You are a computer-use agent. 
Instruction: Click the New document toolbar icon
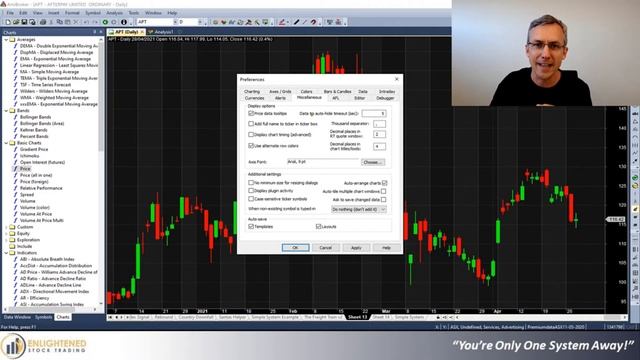(x=8, y=22)
